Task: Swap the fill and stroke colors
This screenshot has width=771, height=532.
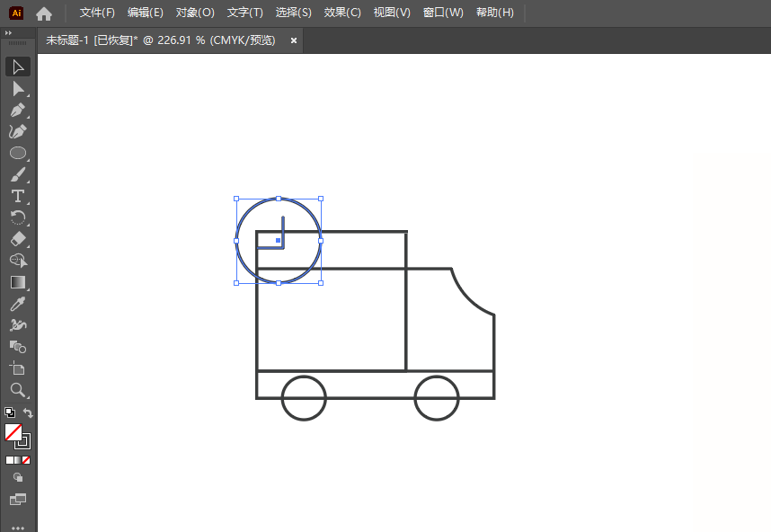Action: [27, 412]
